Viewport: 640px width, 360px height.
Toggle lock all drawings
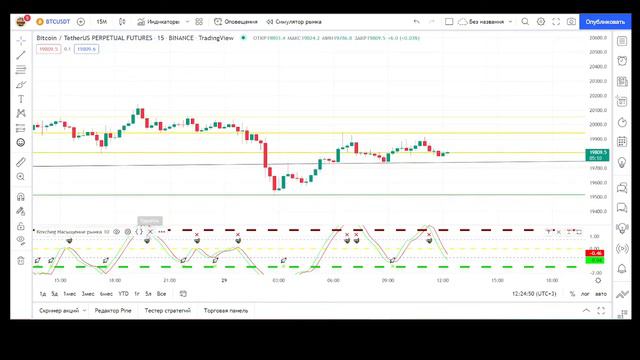[x=21, y=226]
